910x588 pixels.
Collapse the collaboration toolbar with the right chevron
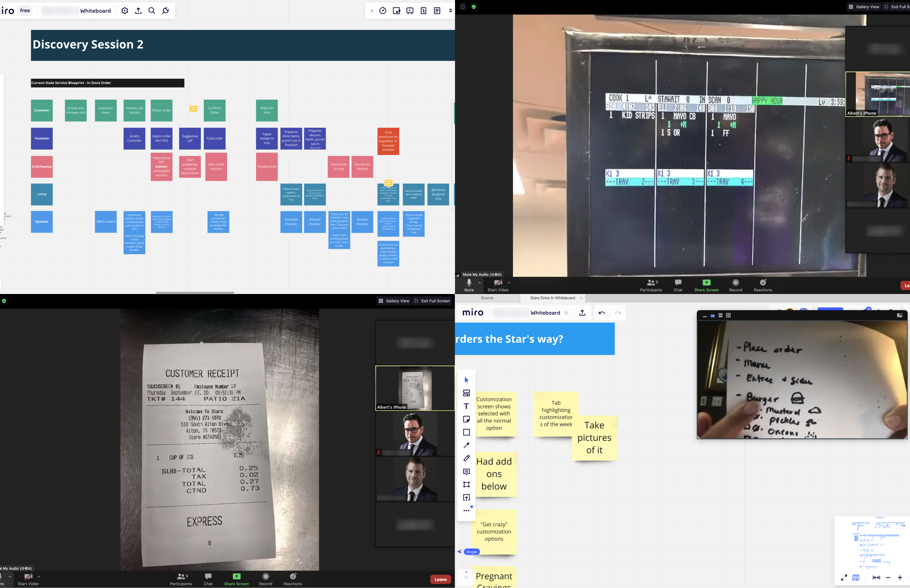click(x=372, y=11)
